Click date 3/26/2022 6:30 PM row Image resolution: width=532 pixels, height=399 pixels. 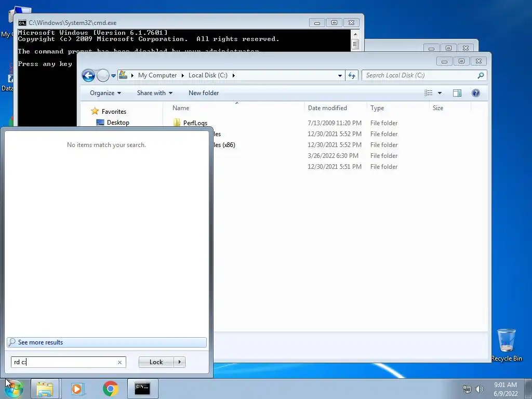(333, 156)
